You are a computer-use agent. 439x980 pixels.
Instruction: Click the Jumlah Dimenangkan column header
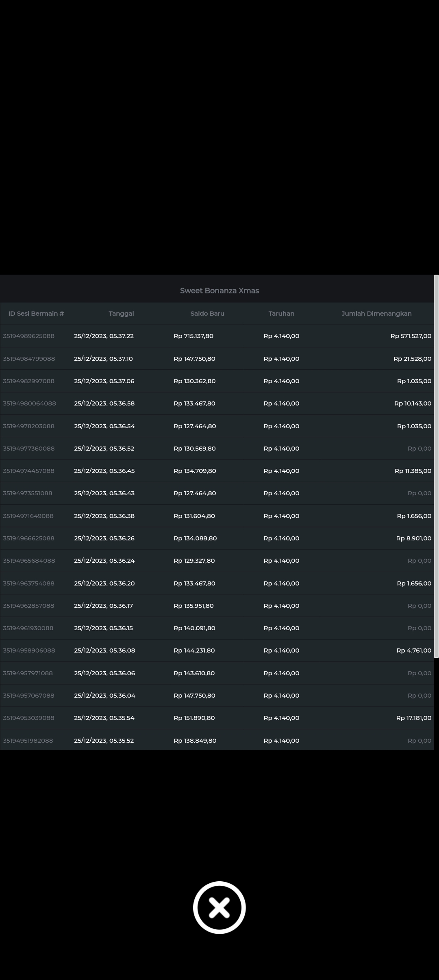(x=376, y=313)
